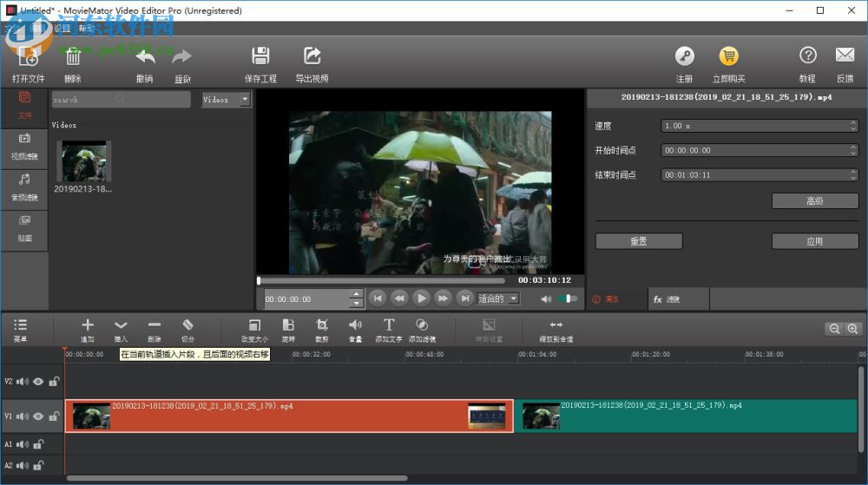Adjust the preview volume slider
The width and height of the screenshot is (868, 485).
[568, 298]
